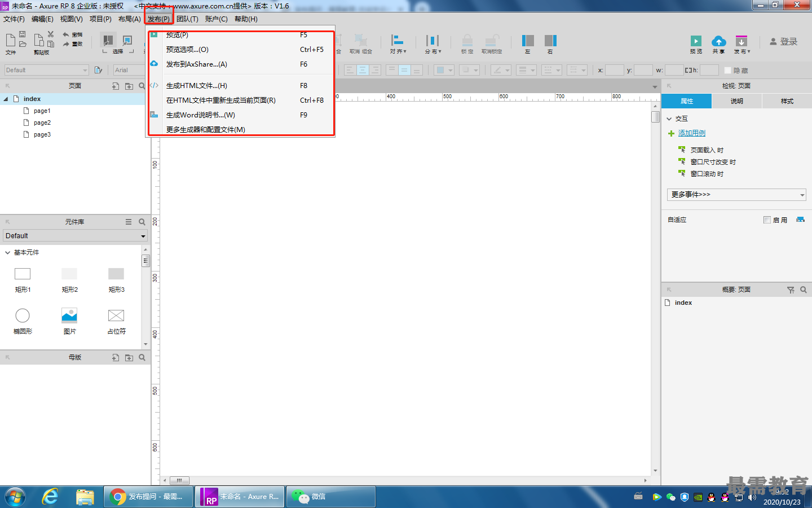
Task: Toggle left text alignment button
Action: pyautogui.click(x=350, y=70)
